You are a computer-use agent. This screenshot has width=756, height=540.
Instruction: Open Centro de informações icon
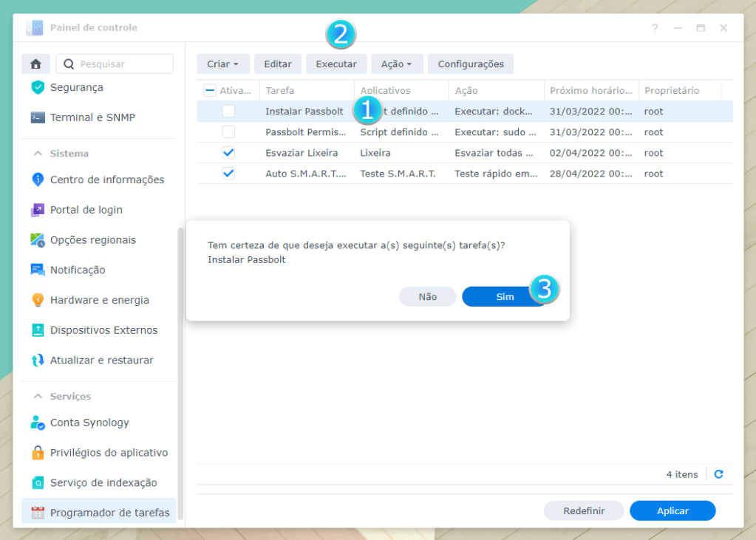38,180
